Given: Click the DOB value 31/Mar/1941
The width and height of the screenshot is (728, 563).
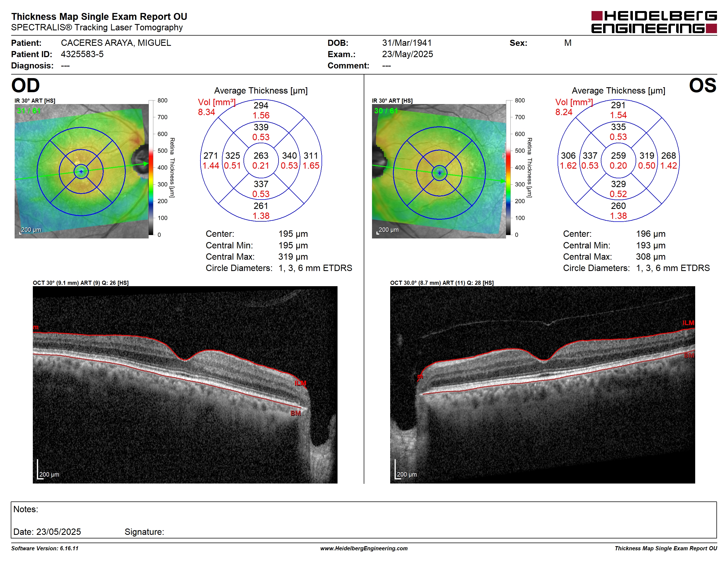Looking at the screenshot, I should 407,43.
